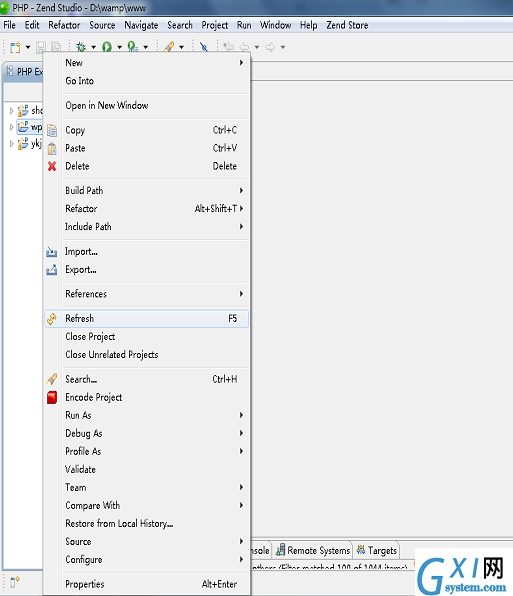This screenshot has height=596, width=513.
Task: Click the Save toolbar icon
Action: pos(41,47)
